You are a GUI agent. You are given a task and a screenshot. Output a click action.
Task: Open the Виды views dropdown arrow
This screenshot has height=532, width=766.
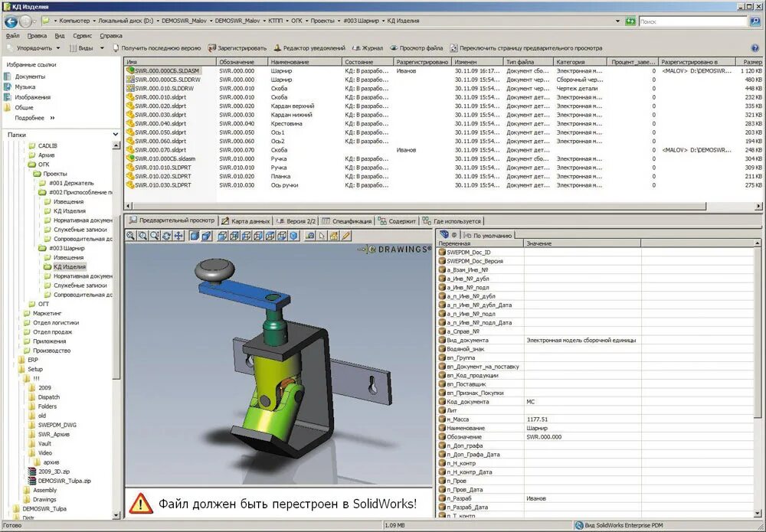(102, 47)
